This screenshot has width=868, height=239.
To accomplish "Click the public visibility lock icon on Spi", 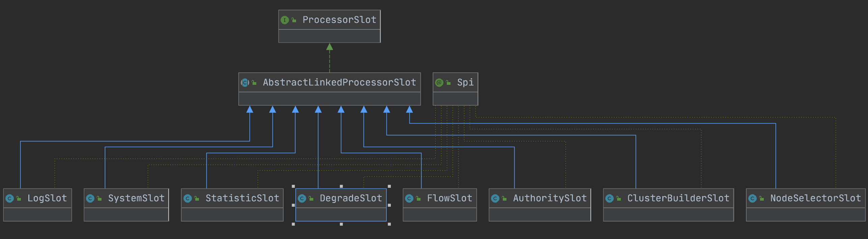I will click(448, 82).
